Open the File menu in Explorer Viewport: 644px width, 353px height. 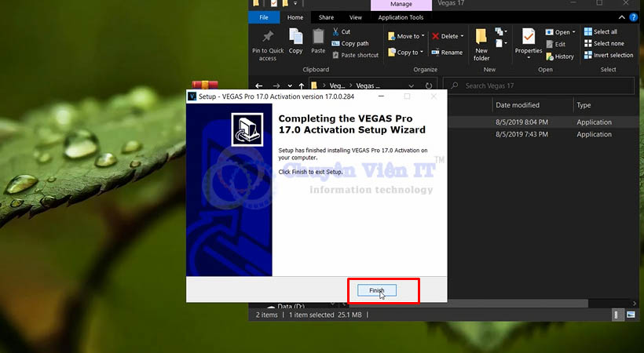(264, 17)
